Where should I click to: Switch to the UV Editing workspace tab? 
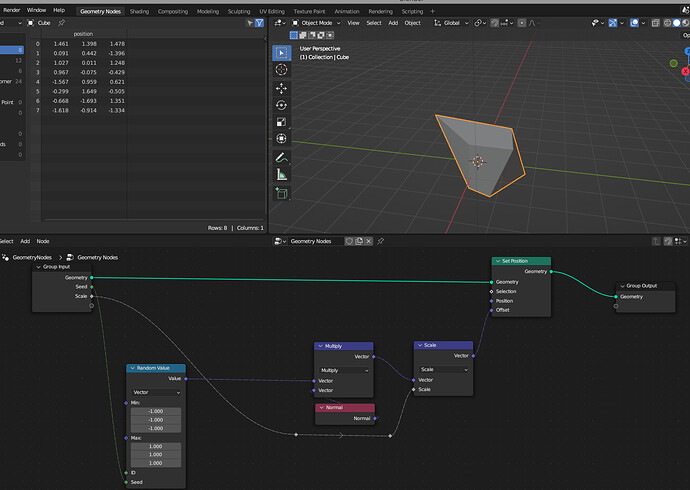tap(272, 11)
